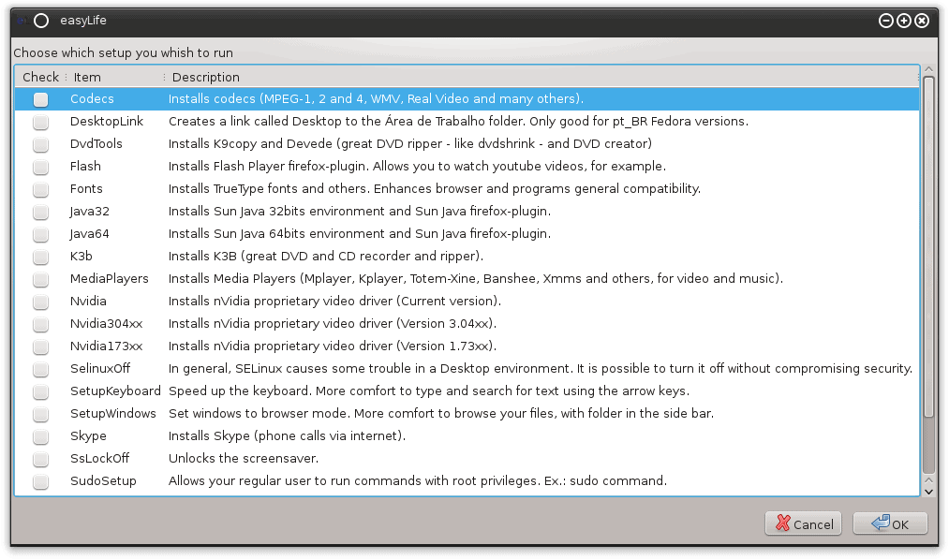Select the Java64 item name

(90, 234)
